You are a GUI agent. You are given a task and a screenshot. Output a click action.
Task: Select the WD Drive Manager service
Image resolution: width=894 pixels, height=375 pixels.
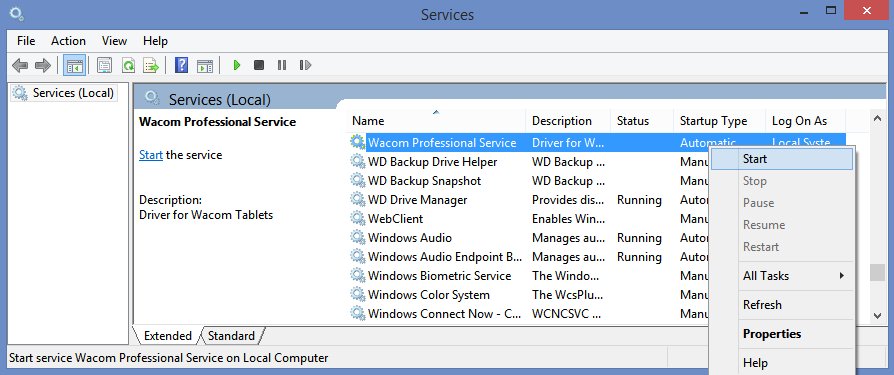tap(418, 199)
